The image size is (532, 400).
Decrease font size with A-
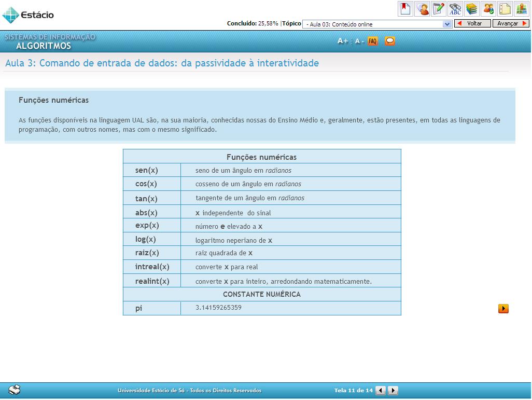pyautogui.click(x=359, y=41)
